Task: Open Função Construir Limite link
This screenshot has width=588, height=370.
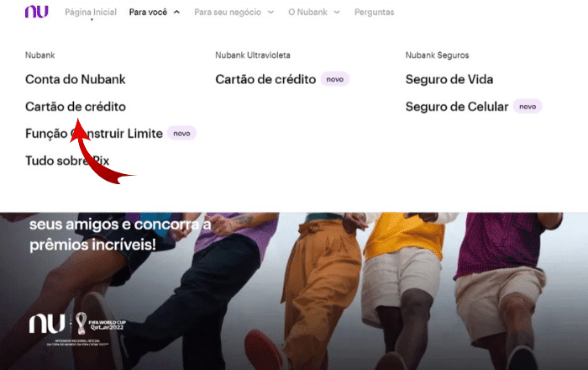Action: [94, 134]
